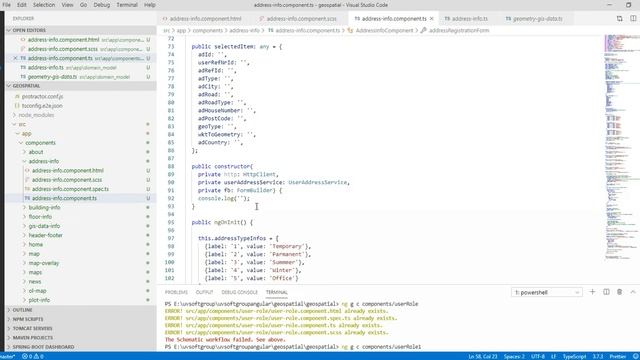The height and width of the screenshot is (360, 640).
Task: Open the Debug menu
Action: click(102, 5)
